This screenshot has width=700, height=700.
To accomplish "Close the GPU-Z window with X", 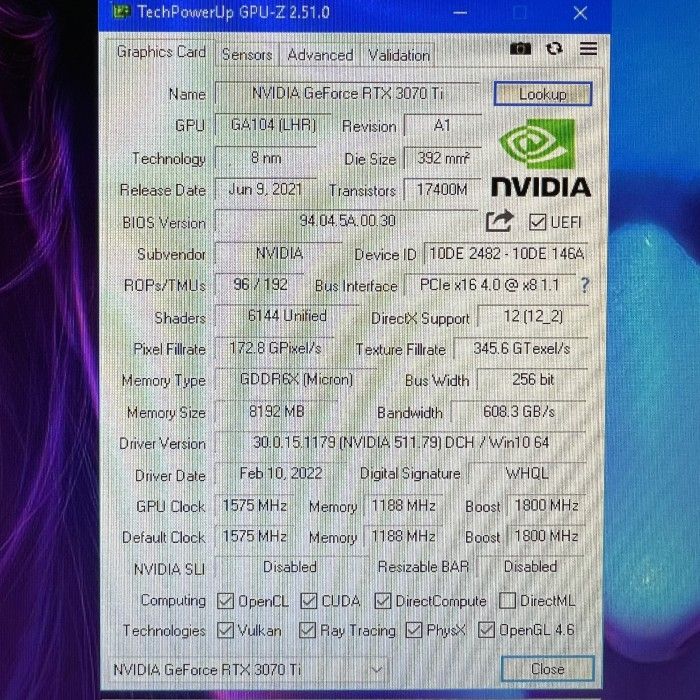I will [x=580, y=13].
